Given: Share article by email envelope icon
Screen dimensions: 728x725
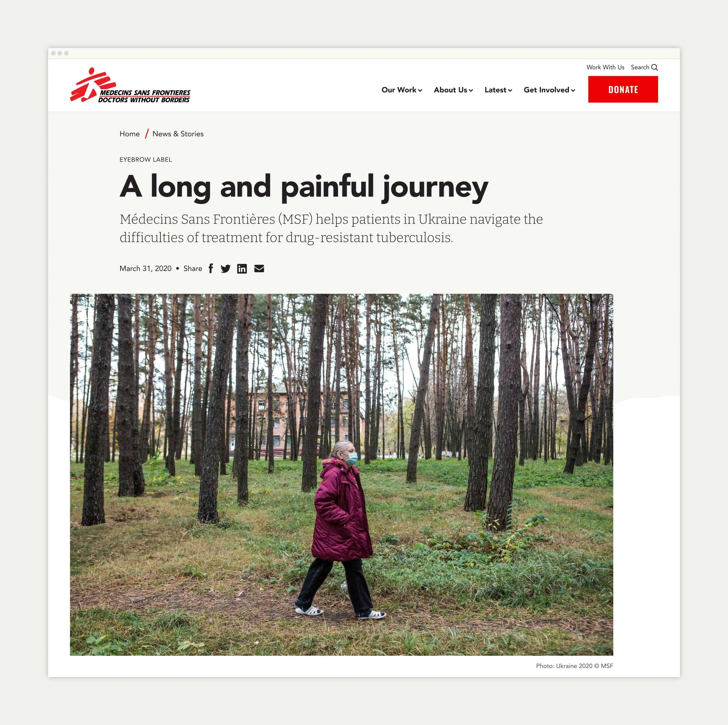Looking at the screenshot, I should tap(259, 269).
